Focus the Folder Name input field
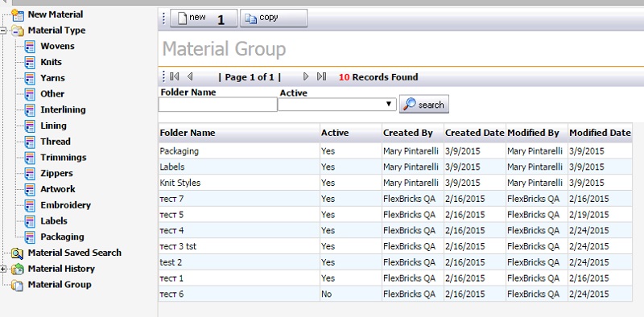 point(217,105)
